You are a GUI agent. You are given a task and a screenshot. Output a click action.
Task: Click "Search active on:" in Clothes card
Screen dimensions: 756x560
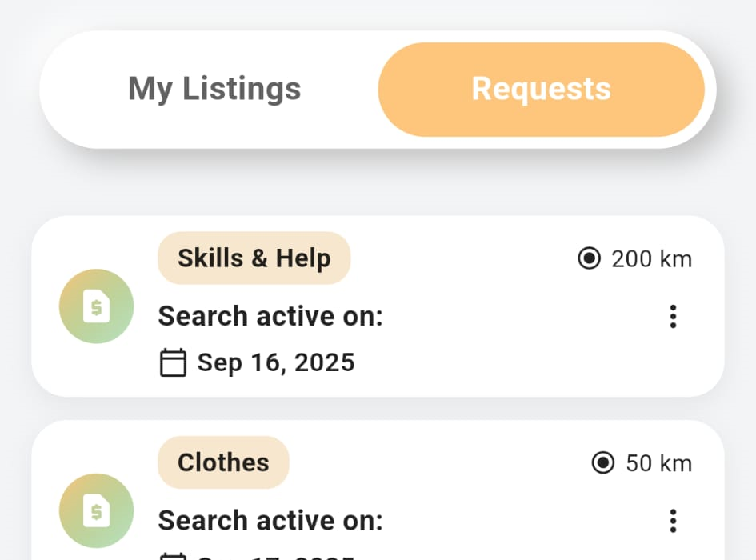[x=270, y=521]
